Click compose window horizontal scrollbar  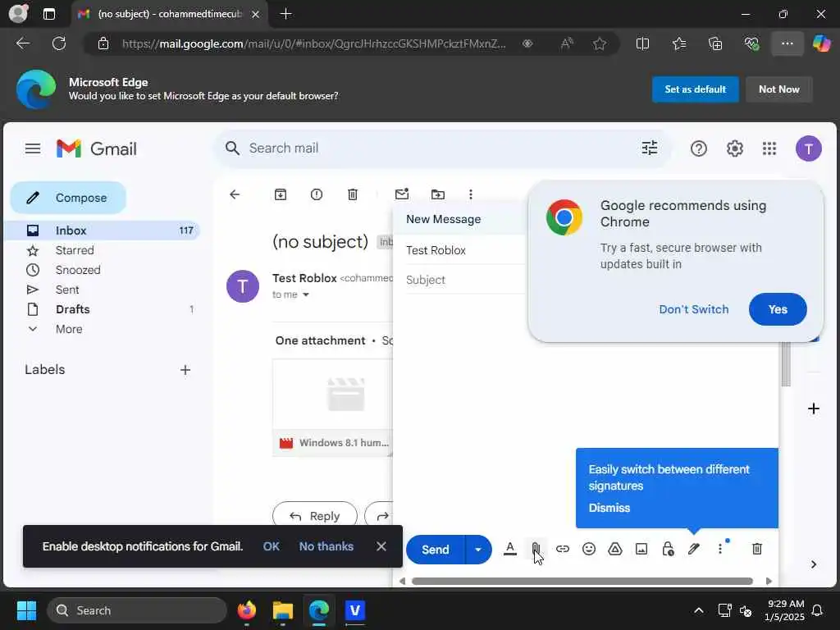click(x=582, y=582)
